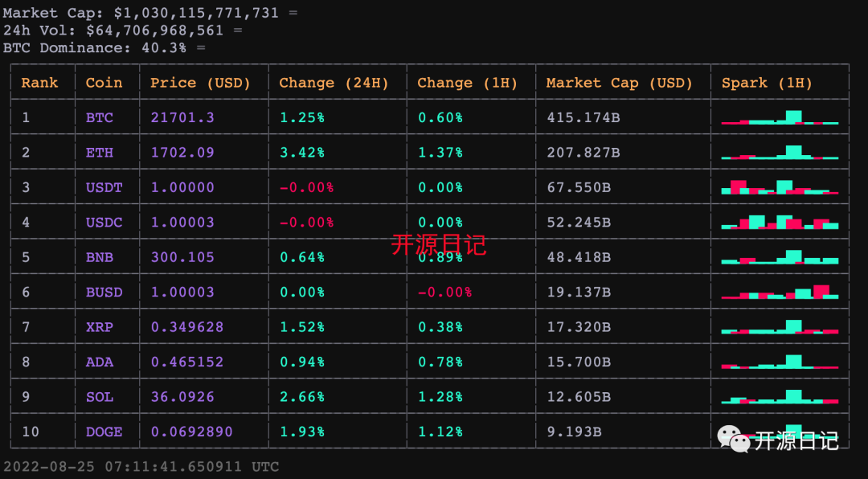This screenshot has height=479, width=868.
Task: Select the BTC coin cell
Action: click(100, 118)
